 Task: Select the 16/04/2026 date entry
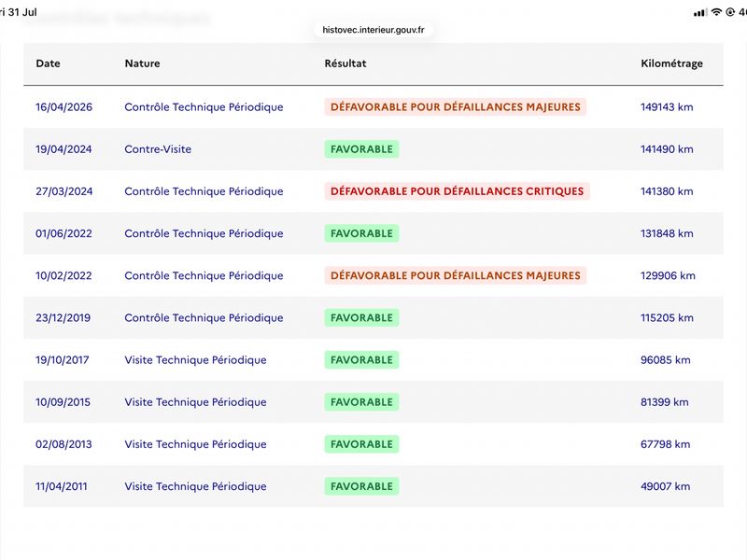tap(63, 107)
